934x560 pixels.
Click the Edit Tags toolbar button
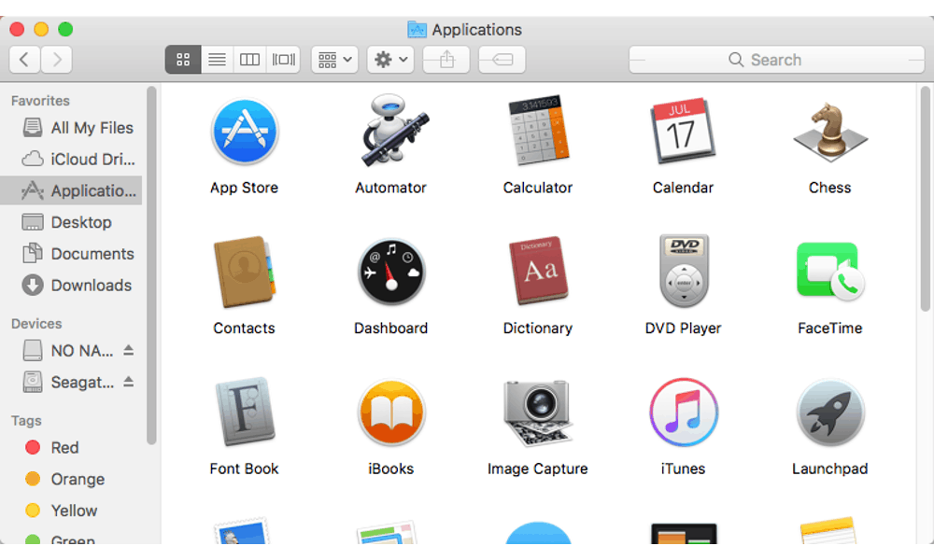tap(502, 60)
